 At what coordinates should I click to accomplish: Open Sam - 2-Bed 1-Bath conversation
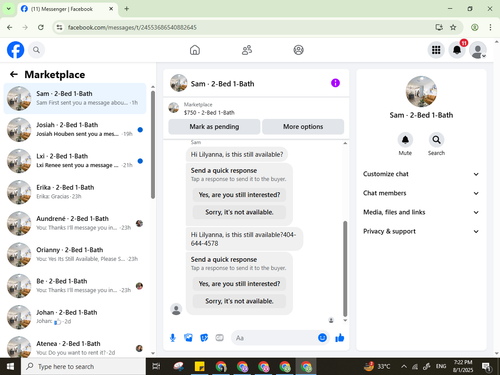[75, 98]
